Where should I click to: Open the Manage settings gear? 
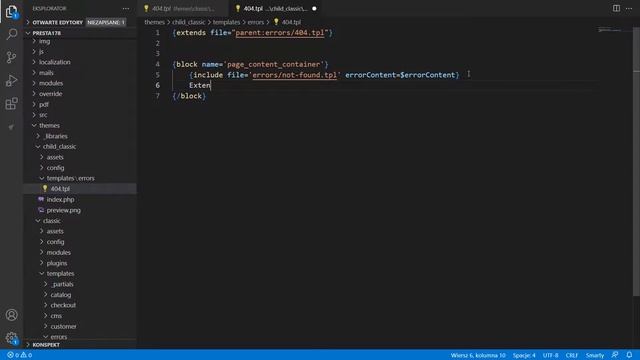[x=11, y=338]
